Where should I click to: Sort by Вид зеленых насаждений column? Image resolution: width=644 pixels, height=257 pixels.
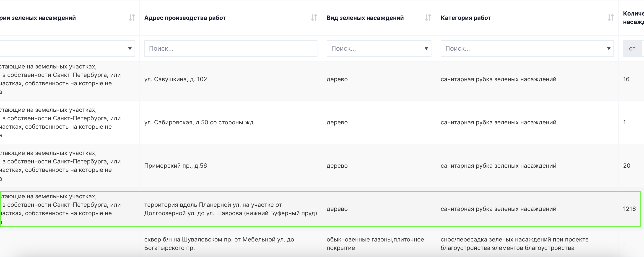tap(428, 18)
